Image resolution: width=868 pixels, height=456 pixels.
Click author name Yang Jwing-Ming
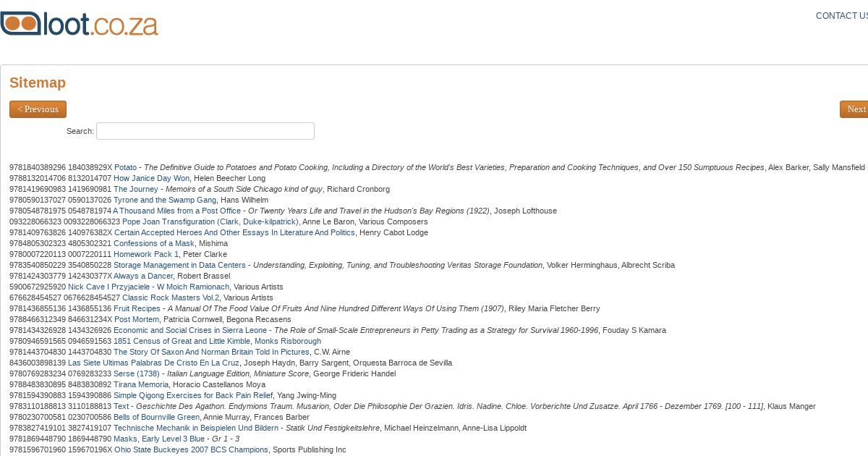307,395
